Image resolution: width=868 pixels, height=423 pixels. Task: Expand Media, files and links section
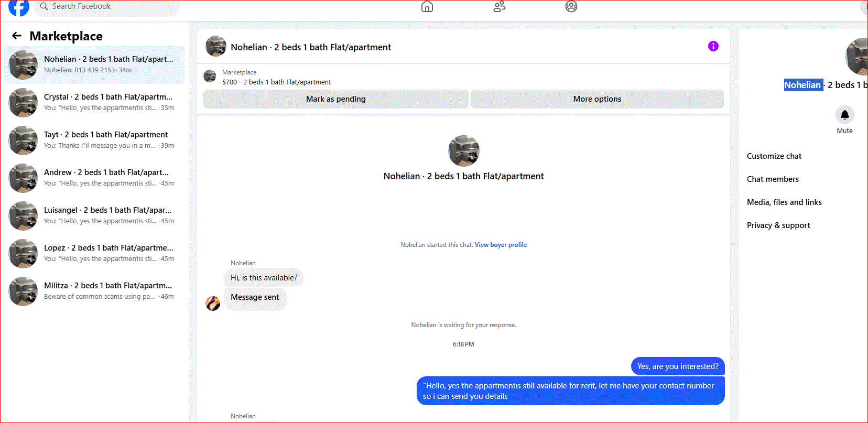(x=784, y=202)
